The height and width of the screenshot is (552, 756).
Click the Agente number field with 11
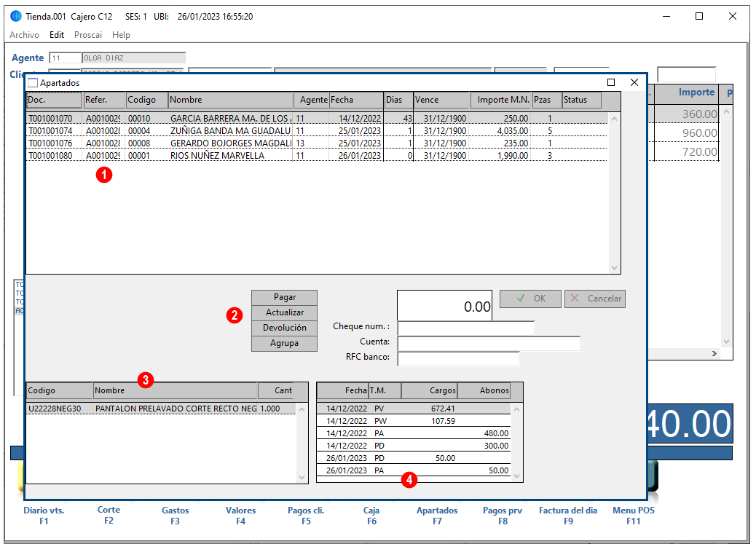tap(65, 58)
